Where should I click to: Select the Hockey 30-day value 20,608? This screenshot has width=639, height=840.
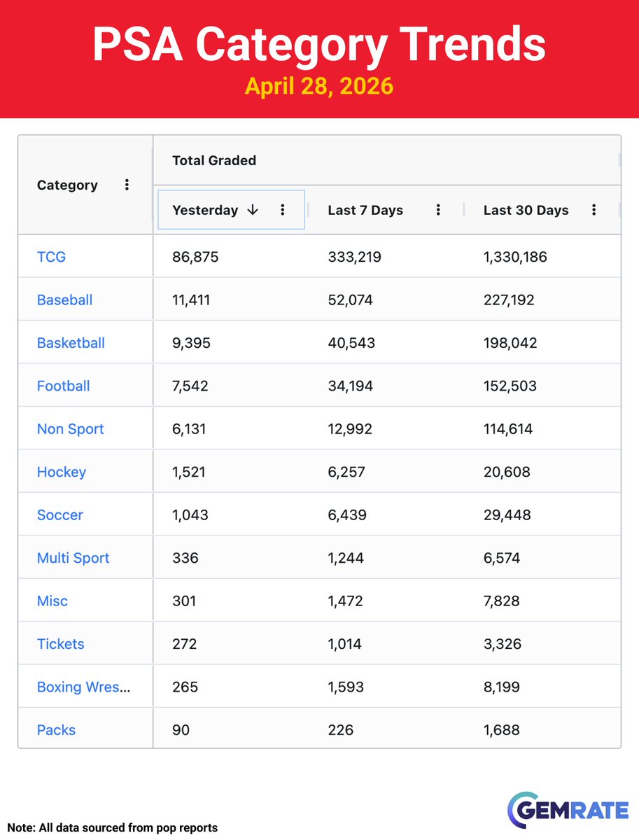(x=507, y=472)
